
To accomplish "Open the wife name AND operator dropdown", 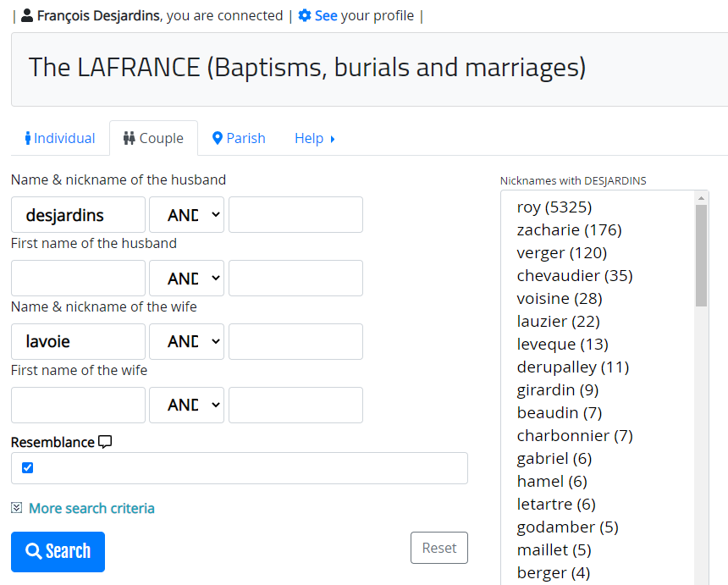I will (x=186, y=342).
